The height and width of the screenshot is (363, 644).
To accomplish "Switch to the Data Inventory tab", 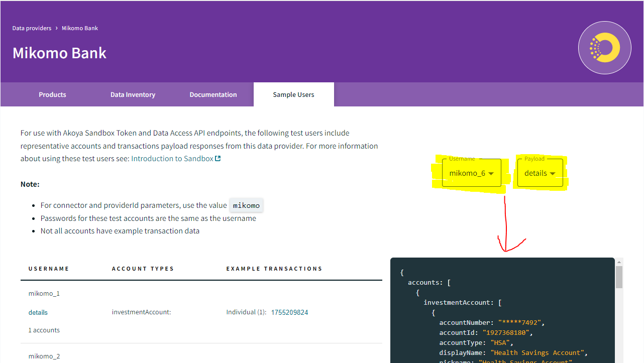I will [133, 94].
